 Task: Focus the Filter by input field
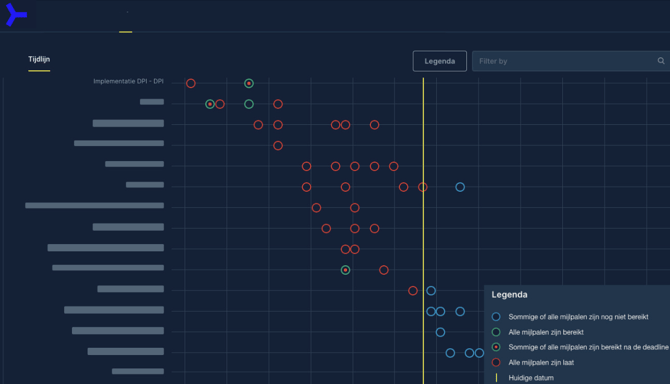pyautogui.click(x=571, y=61)
